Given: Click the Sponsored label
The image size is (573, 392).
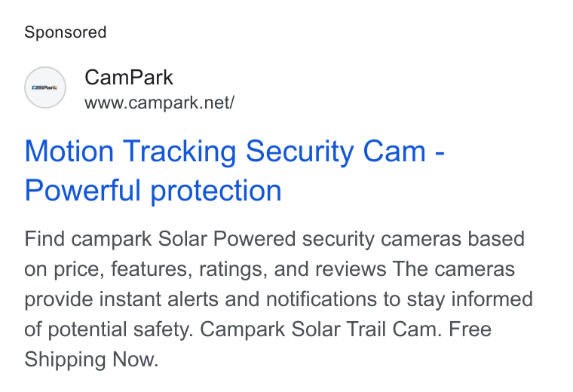Looking at the screenshot, I should pyautogui.click(x=66, y=32).
